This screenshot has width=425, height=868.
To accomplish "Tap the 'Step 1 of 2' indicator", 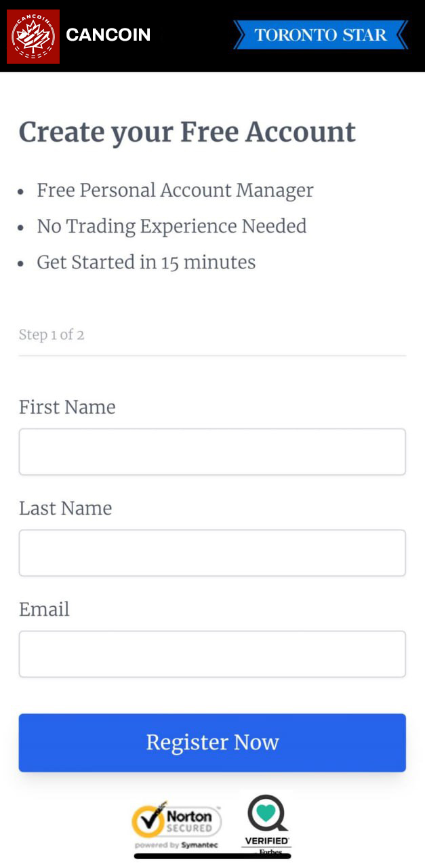I will 52,334.
